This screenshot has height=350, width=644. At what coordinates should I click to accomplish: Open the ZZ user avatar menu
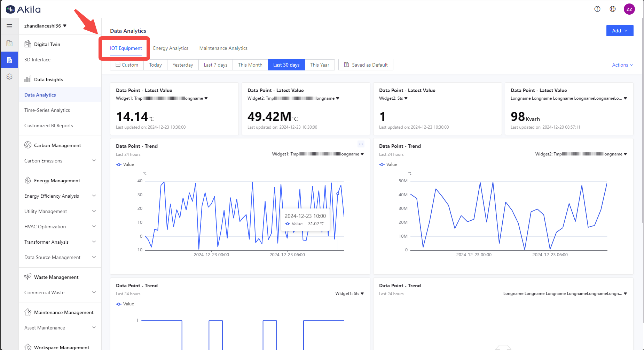[x=629, y=9]
